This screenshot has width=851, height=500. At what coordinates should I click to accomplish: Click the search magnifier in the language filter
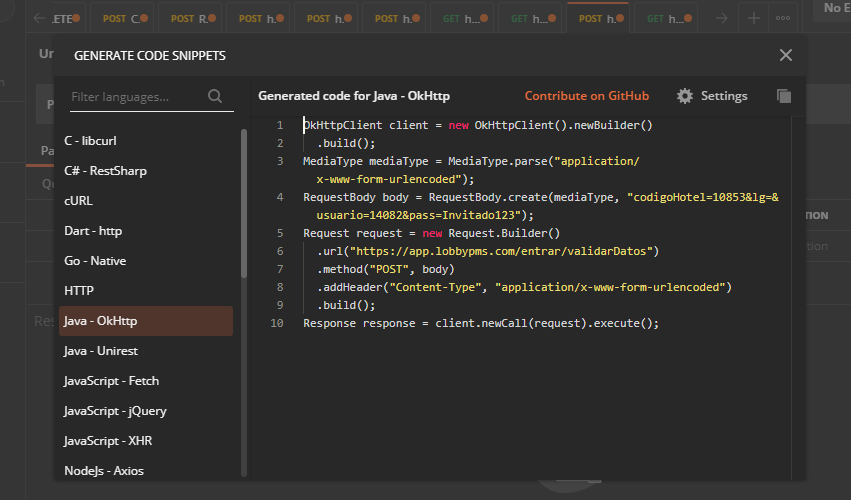[215, 97]
